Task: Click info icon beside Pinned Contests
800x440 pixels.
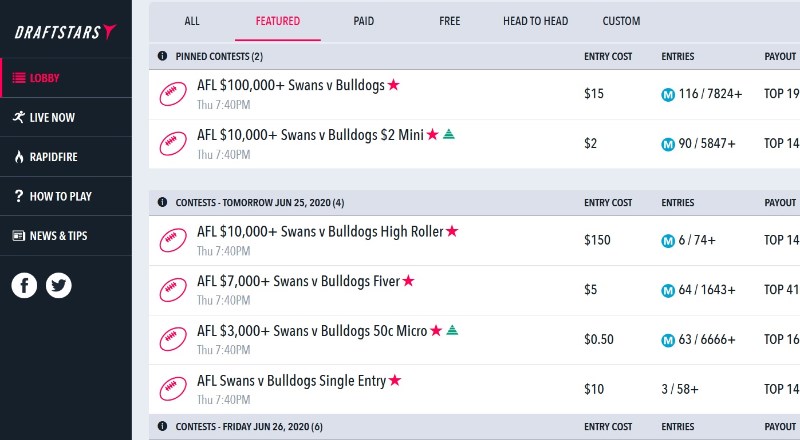Action: [x=163, y=56]
